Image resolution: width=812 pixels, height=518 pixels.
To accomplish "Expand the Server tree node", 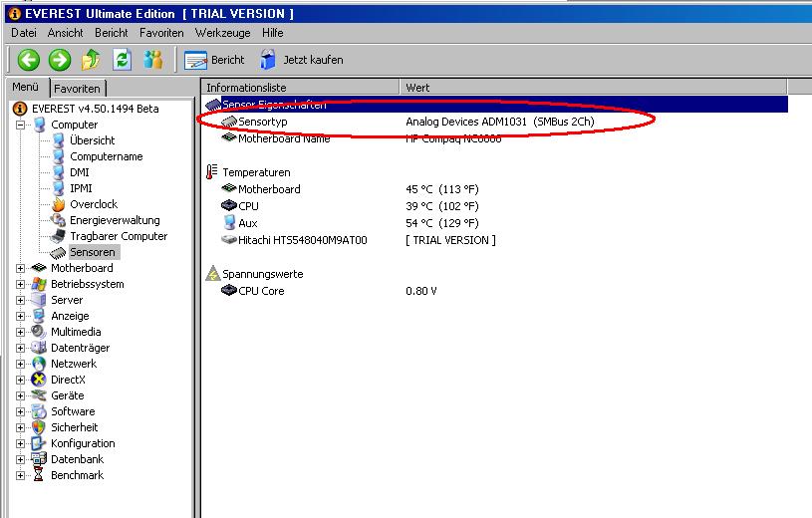I will pos(20,301).
